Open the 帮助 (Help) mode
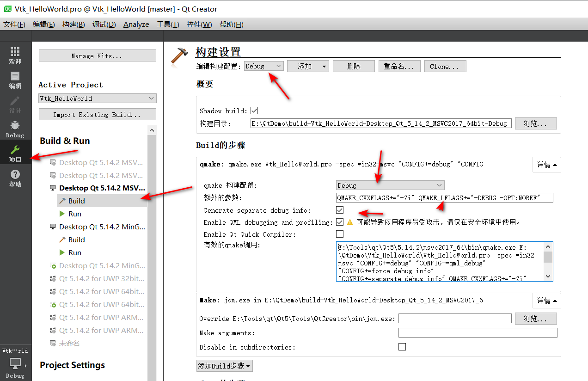The image size is (588, 381). tap(15, 178)
